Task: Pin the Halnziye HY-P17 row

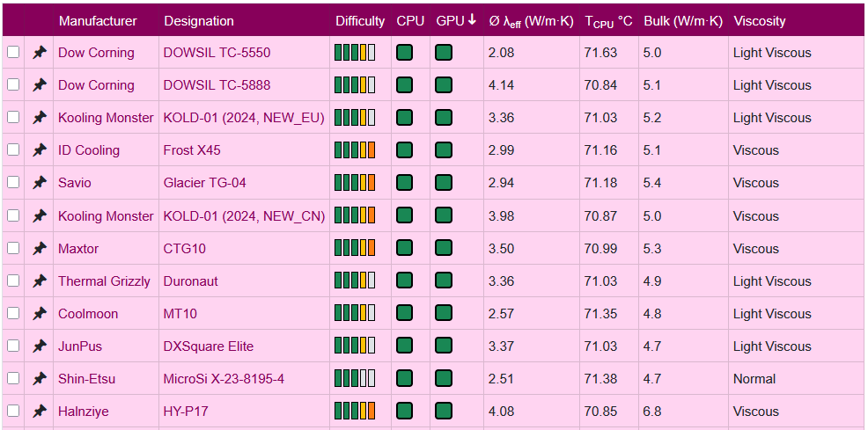Action: click(40, 412)
